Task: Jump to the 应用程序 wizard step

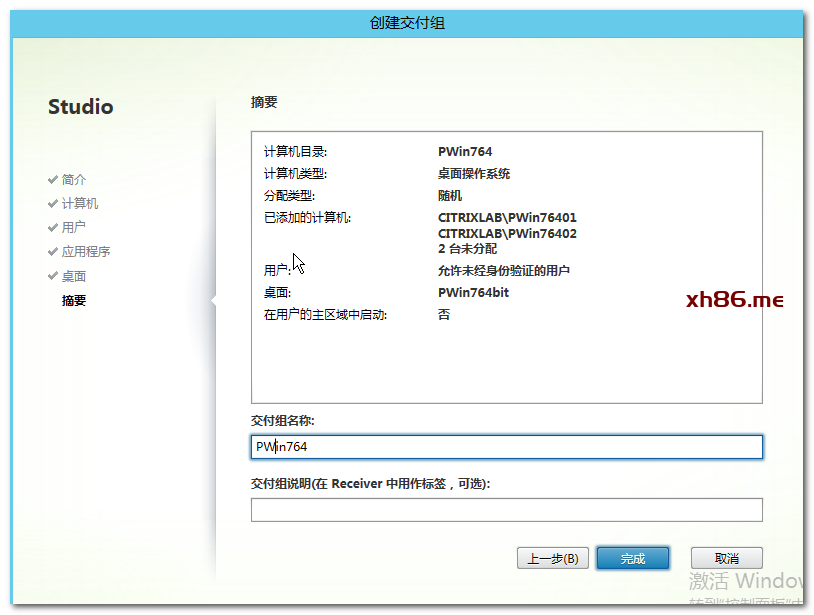Action: tap(86, 252)
